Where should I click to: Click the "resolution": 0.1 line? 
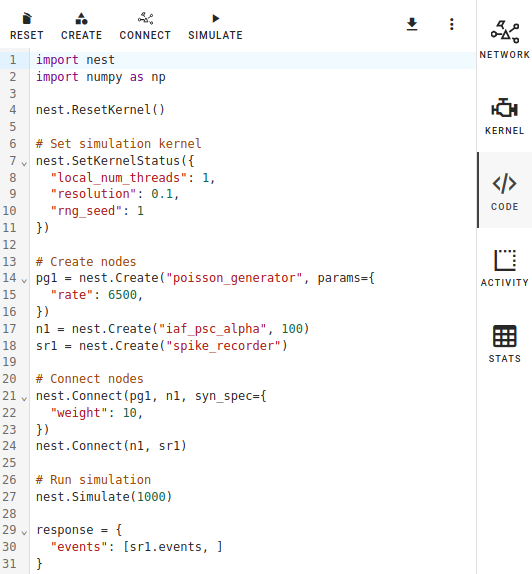coord(115,194)
